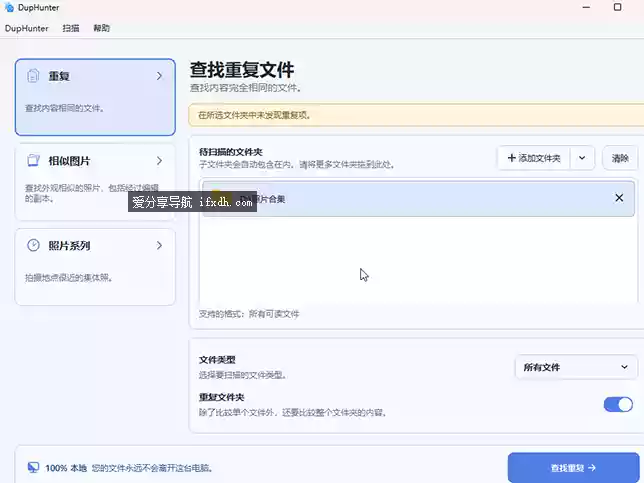Select the 图片合集 folder row
The image size is (644, 483).
(x=419, y=199)
